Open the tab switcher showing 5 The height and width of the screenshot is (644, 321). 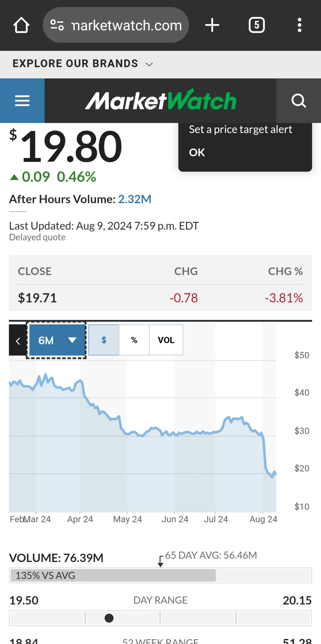(257, 25)
